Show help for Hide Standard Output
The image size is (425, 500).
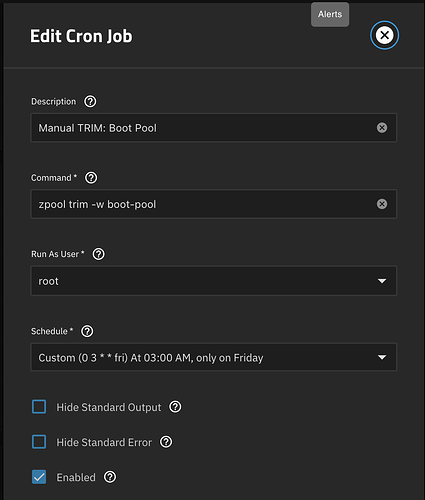(175, 407)
